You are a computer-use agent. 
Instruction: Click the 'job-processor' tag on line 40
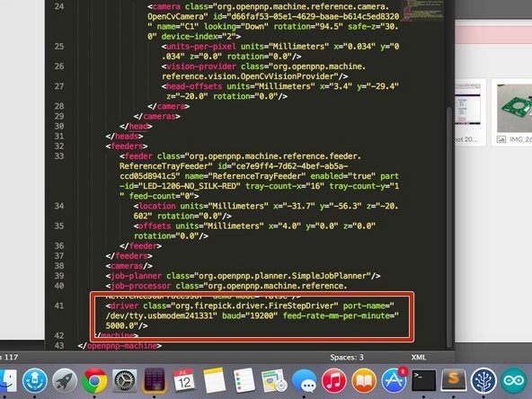point(140,286)
